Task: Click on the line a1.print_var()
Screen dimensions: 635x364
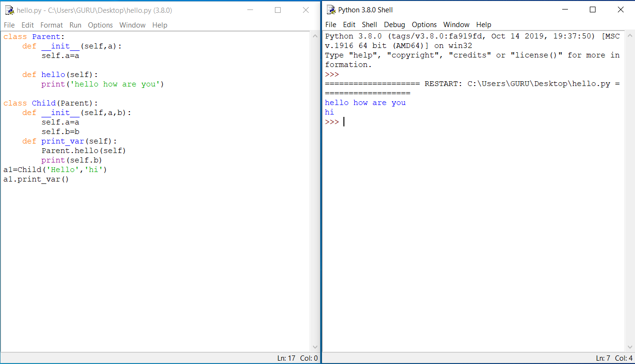Action: click(x=36, y=179)
